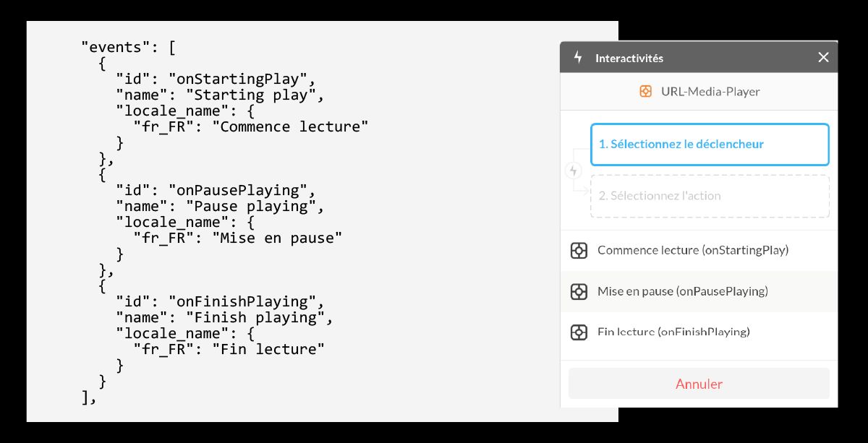
Task: Choose the Fin lecture (onFinishPlaying) trigger
Action: click(673, 332)
